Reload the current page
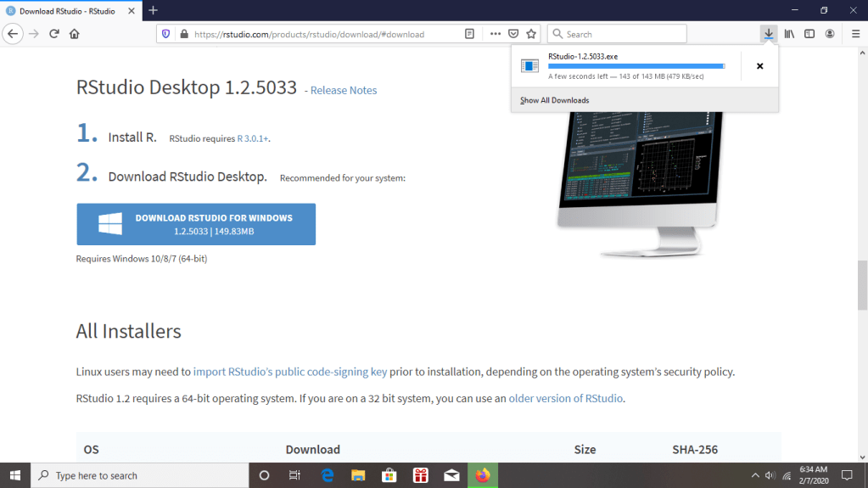 click(x=54, y=34)
